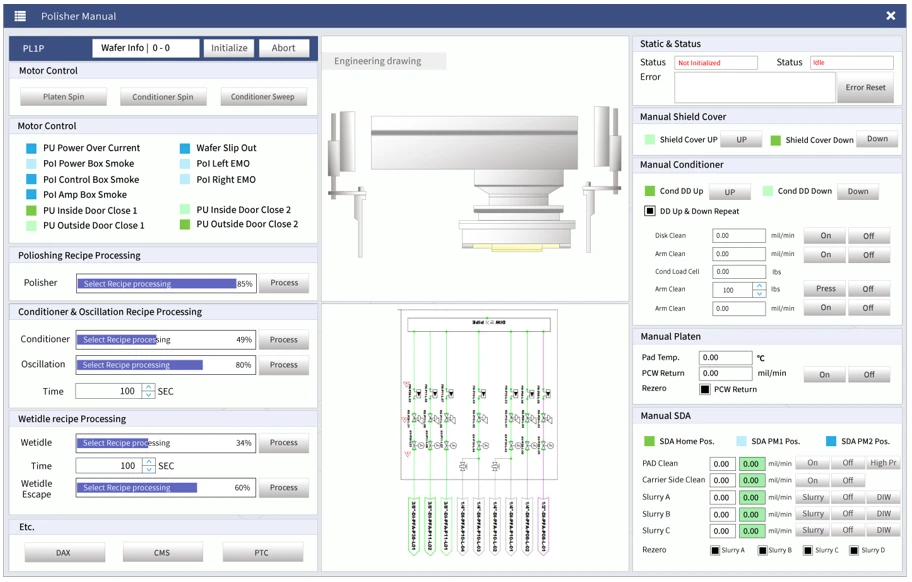Select the PL1P tab
This screenshot has width=912, height=582.
click(34, 48)
